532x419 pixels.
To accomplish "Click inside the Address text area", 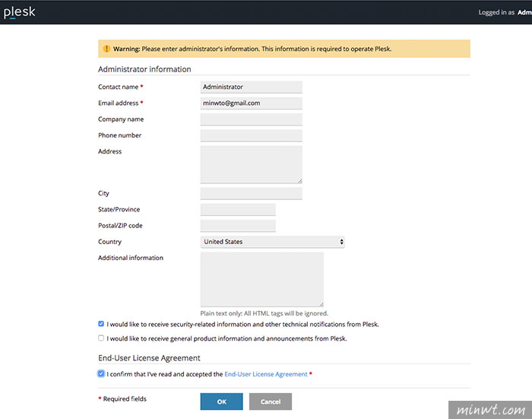I will [x=251, y=165].
